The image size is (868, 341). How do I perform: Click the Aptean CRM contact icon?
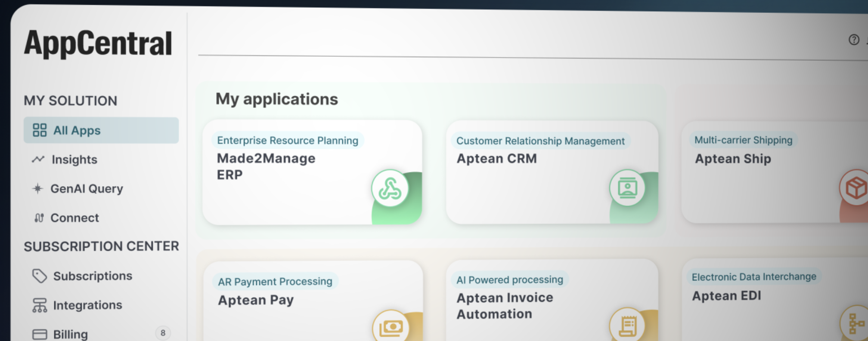(x=627, y=188)
